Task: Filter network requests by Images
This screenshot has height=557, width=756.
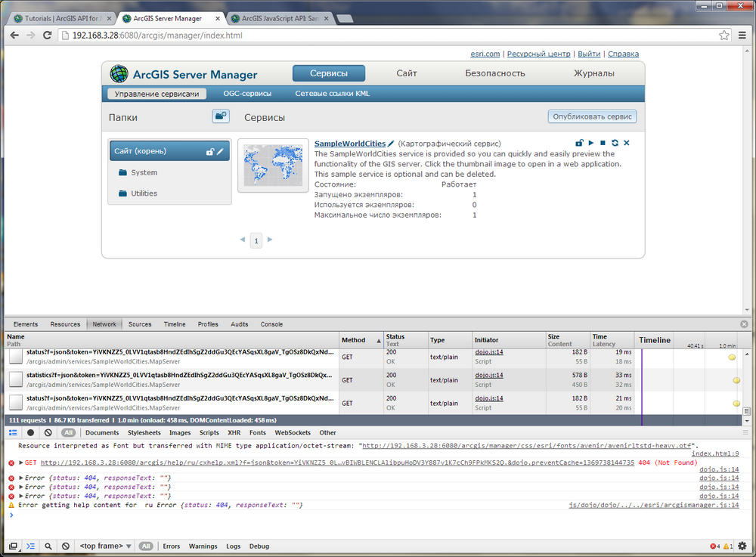Action: [180, 433]
